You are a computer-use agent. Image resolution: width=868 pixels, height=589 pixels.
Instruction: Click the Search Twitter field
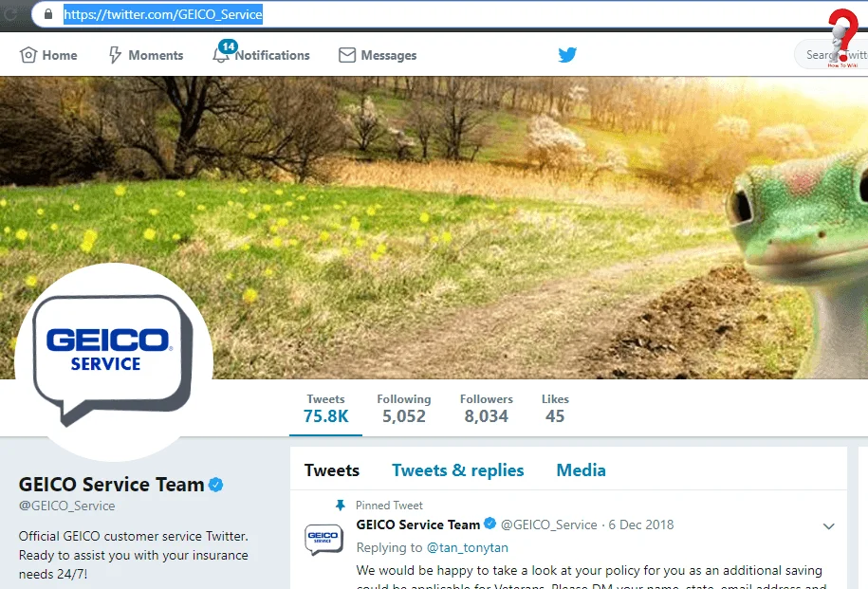pos(832,55)
